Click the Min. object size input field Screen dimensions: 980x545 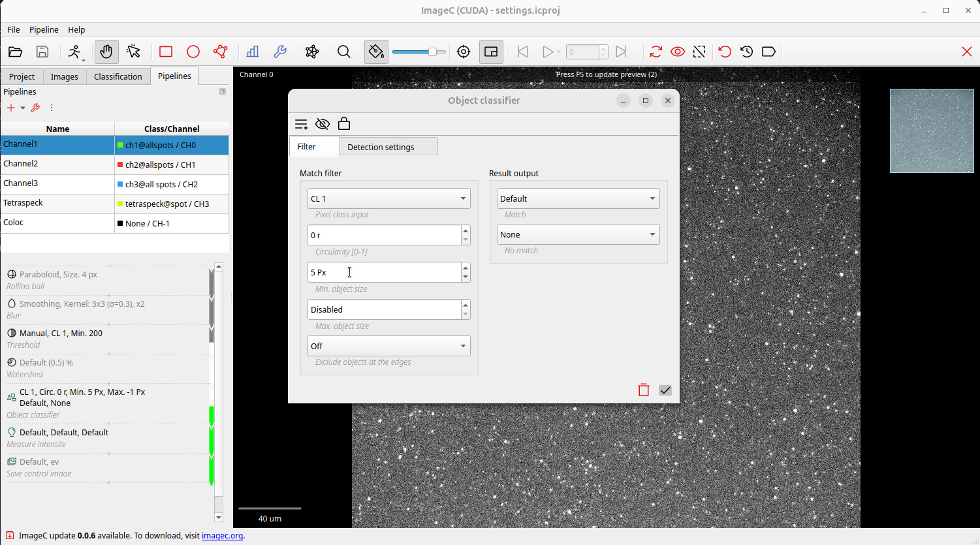click(384, 272)
